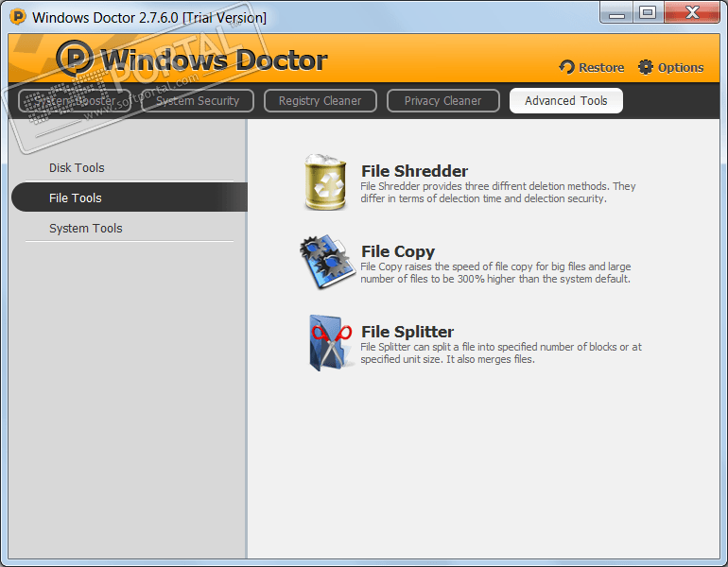Open the File Copy title link
The width and height of the screenshot is (728, 567).
[x=398, y=251]
